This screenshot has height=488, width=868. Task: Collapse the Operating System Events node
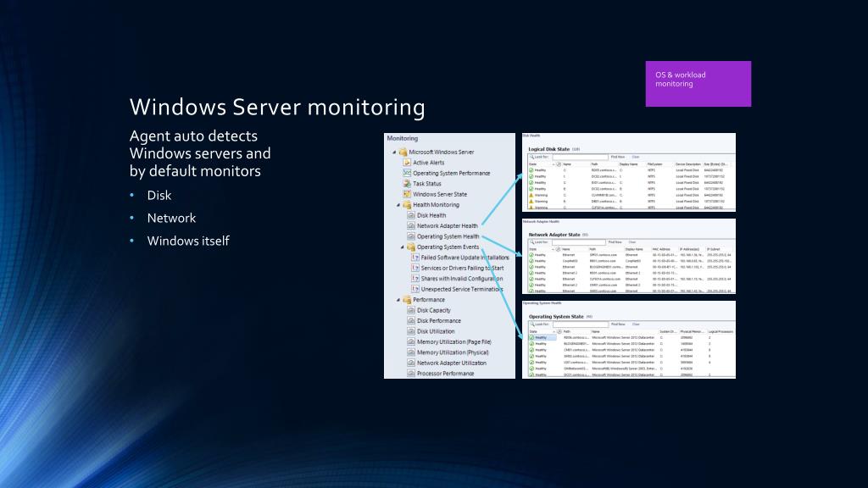click(x=402, y=247)
